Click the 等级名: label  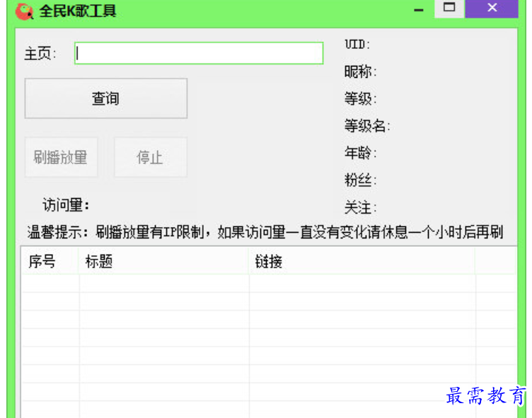tap(367, 126)
